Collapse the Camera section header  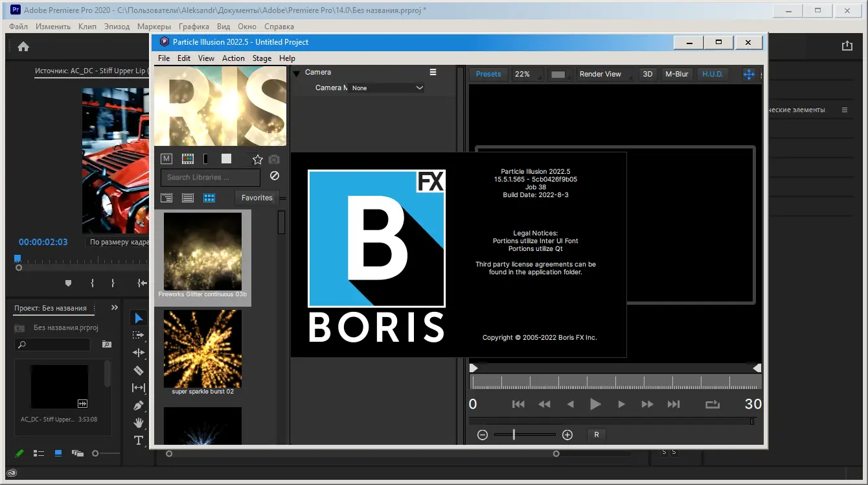point(297,72)
